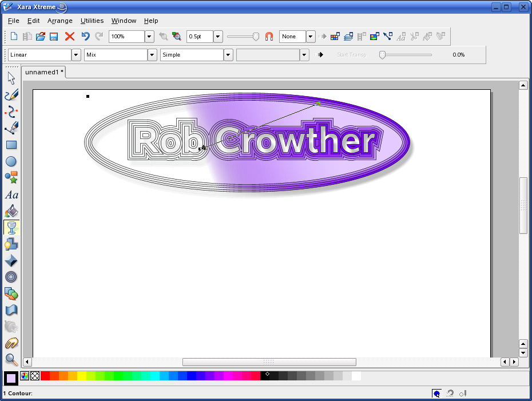This screenshot has width=532, height=401.
Task: Click the red Delete X icon
Action: (70, 37)
